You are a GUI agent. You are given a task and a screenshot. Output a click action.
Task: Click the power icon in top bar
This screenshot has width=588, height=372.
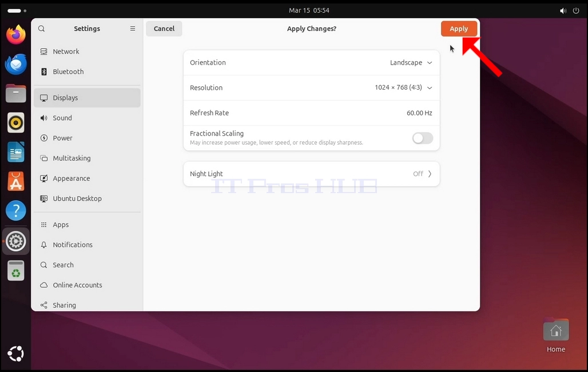576,10
